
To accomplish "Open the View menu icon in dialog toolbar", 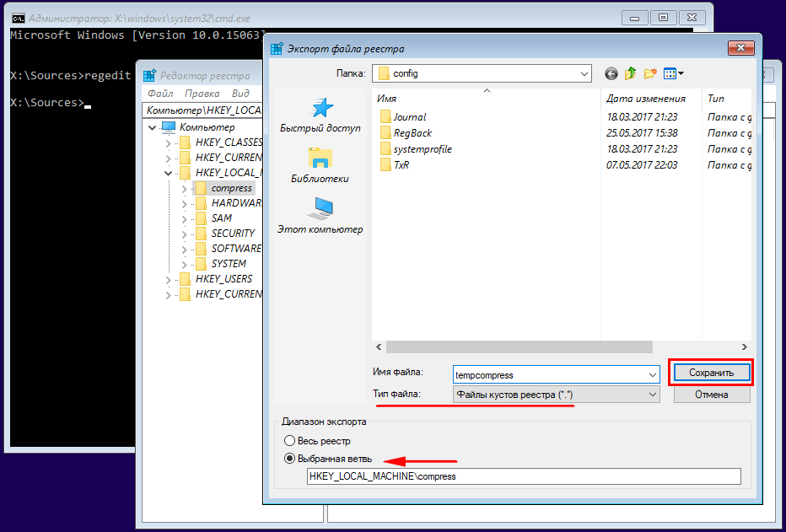I will point(673,73).
